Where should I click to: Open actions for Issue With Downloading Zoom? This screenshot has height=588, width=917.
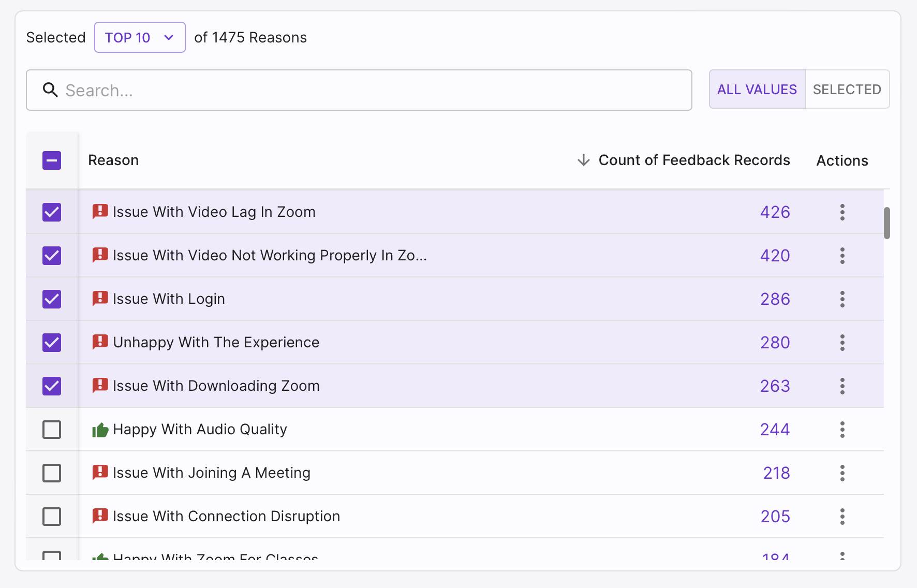(842, 386)
